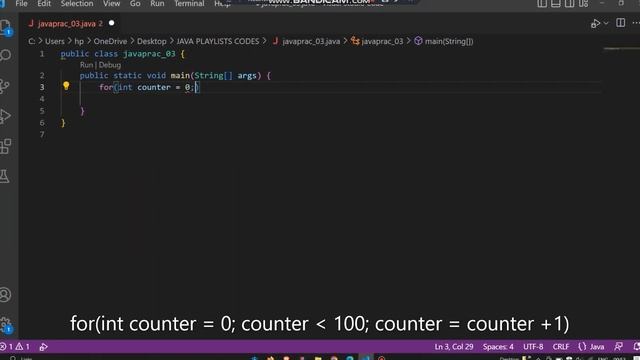Screen dimensions: 640x360
Task: Select OneDrive in the breadcrumb path
Action: pyautogui.click(x=110, y=41)
